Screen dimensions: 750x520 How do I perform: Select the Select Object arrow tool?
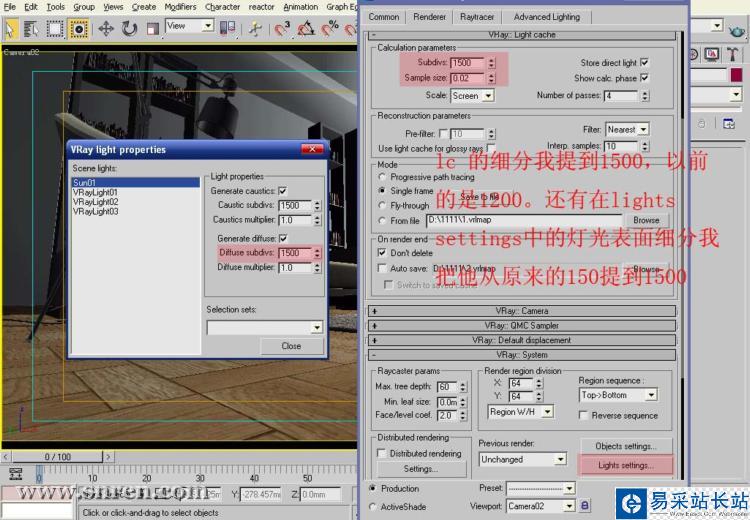click(x=10, y=29)
